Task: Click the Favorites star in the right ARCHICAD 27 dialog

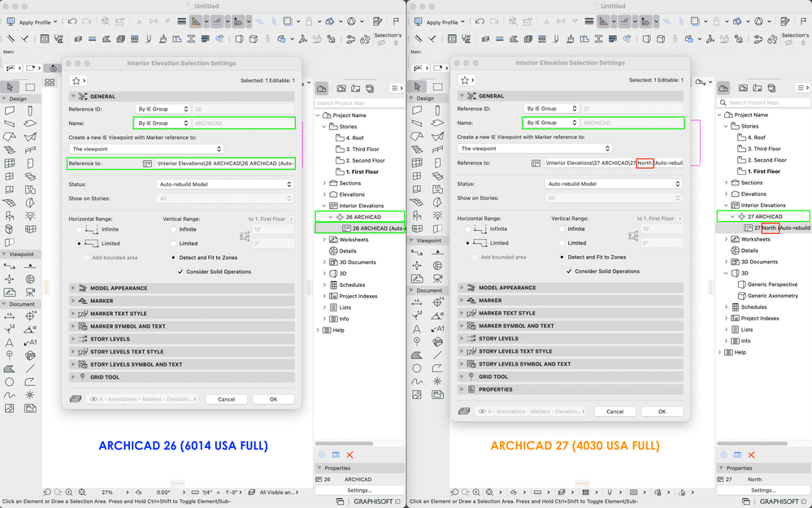Action: point(467,80)
